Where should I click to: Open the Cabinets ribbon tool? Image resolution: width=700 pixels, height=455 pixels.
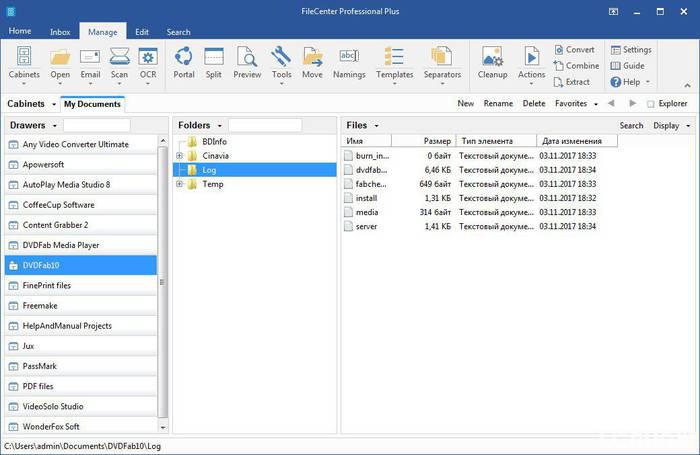pos(24,65)
